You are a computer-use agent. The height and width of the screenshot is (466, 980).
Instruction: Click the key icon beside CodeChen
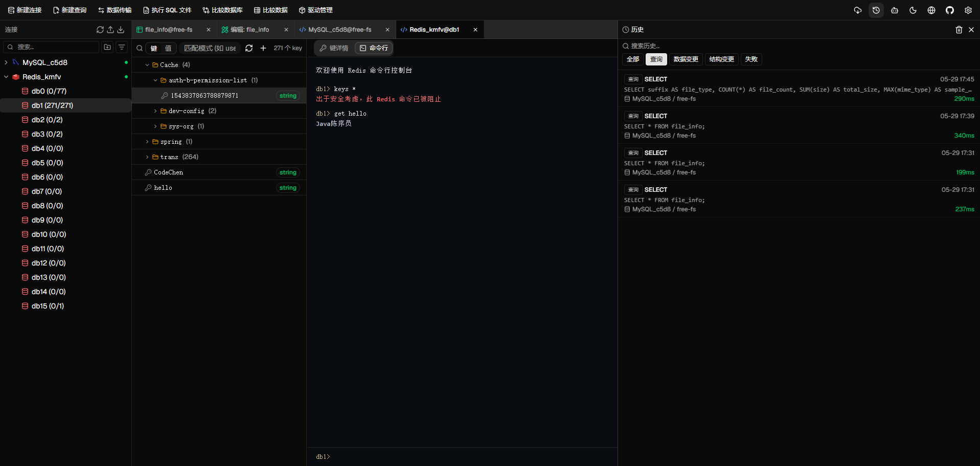click(148, 172)
